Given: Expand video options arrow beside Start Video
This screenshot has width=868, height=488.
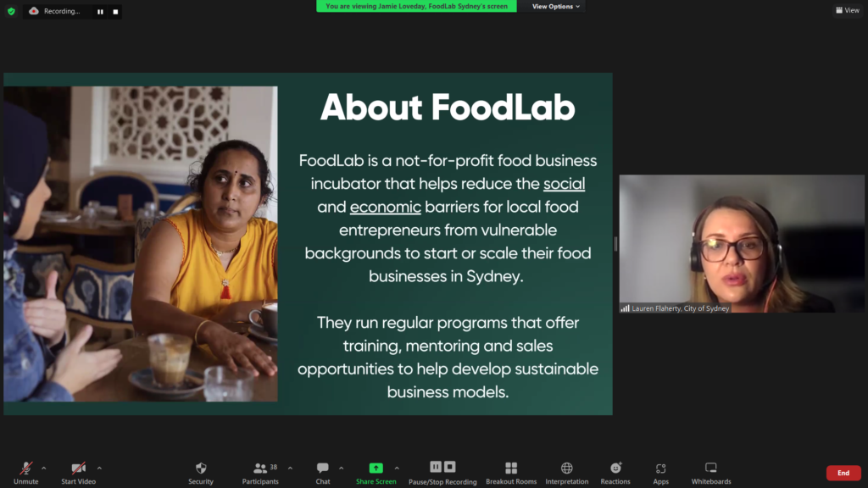Looking at the screenshot, I should (99, 468).
